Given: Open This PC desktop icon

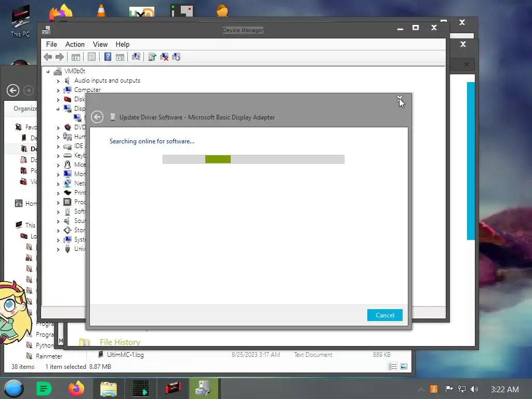Looking at the screenshot, I should tap(20, 21).
